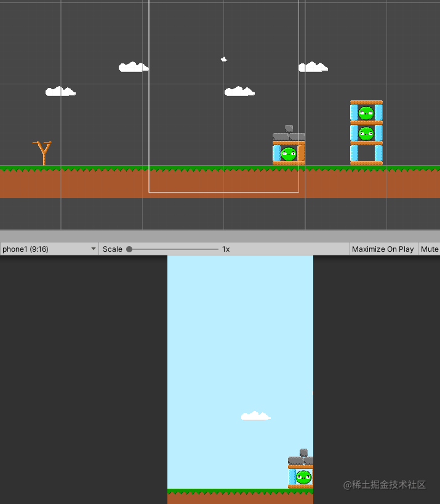Viewport: 440px width, 504px height.
Task: Open the phone1 (9:16) aspect ratio dropdown
Action: pos(49,249)
